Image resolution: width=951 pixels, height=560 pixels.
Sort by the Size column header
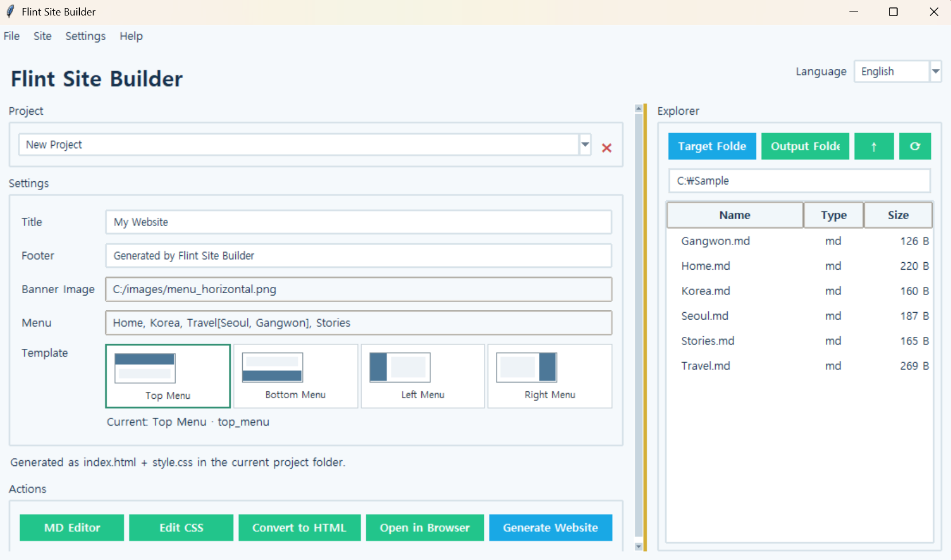pos(898,215)
